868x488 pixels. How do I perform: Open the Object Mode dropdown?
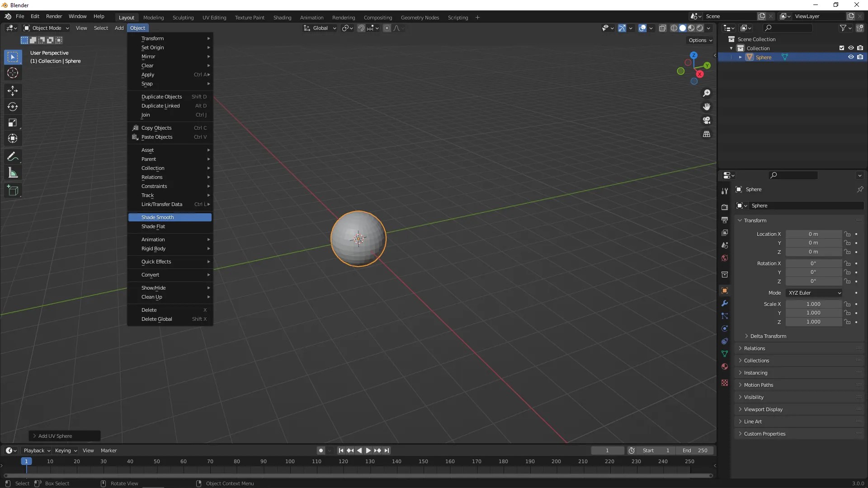point(46,28)
